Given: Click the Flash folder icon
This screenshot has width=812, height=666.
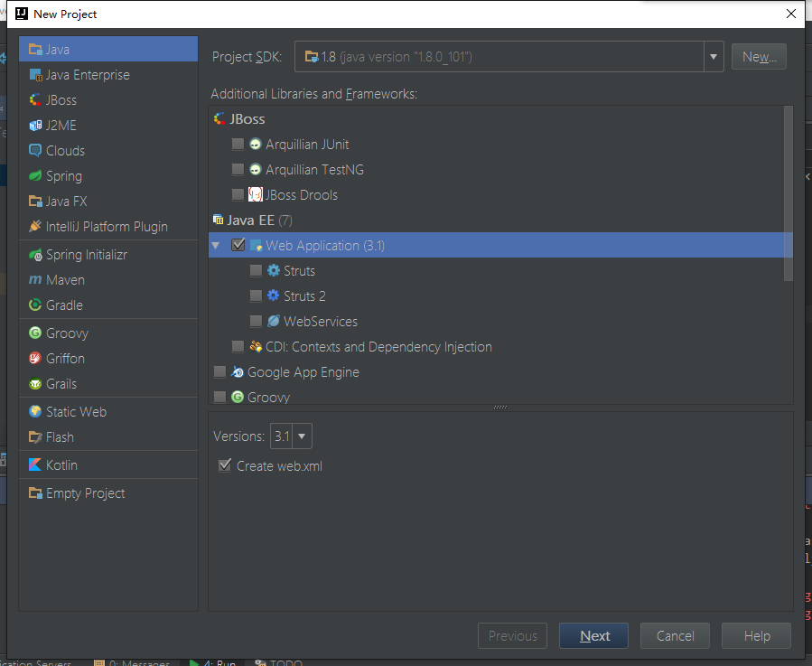Looking at the screenshot, I should tap(35, 436).
